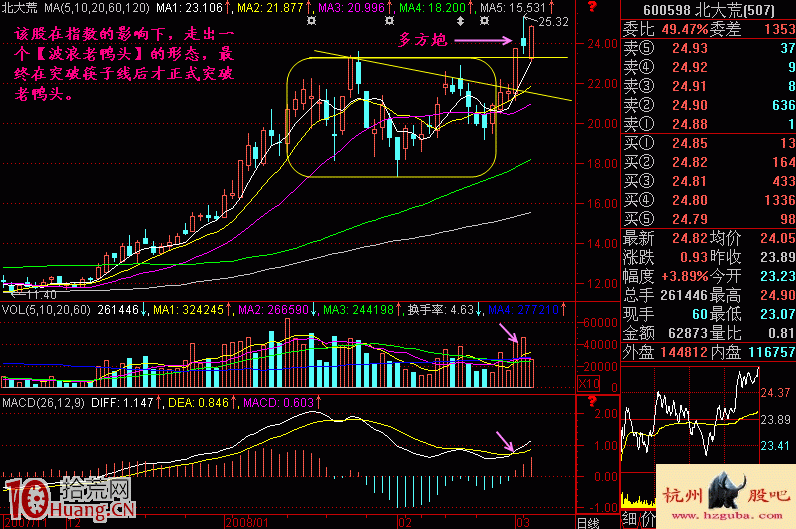The width and height of the screenshot is (796, 529).
Task: Open the 价 price tab below the intraday chart
Action: click(x=648, y=520)
